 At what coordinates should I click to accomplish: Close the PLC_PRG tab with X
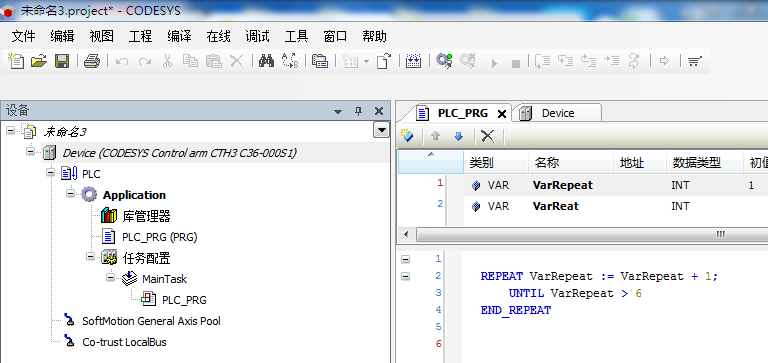(x=502, y=114)
